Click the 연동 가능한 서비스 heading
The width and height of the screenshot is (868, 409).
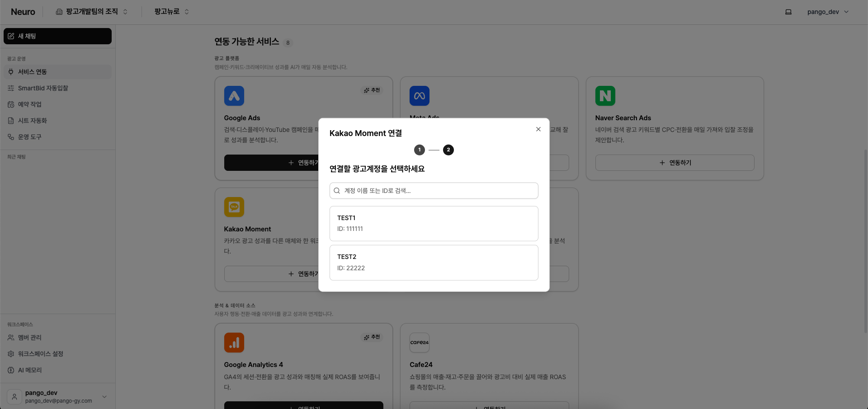(247, 42)
